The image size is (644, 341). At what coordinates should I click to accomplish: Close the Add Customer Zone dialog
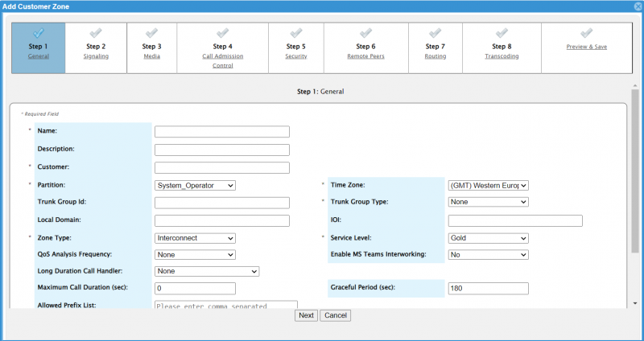638,6
